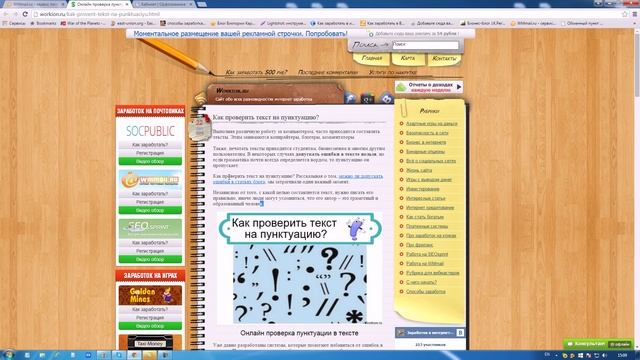Click the address bar showing workion.ru
Screen dimensions: 640x360
tap(327, 14)
